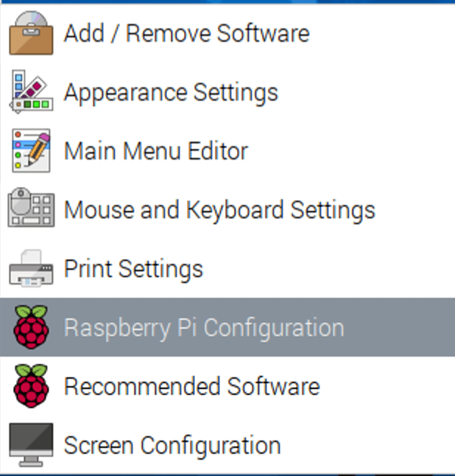Click the highlighted gray menu row
The image size is (455, 476).
(227, 327)
